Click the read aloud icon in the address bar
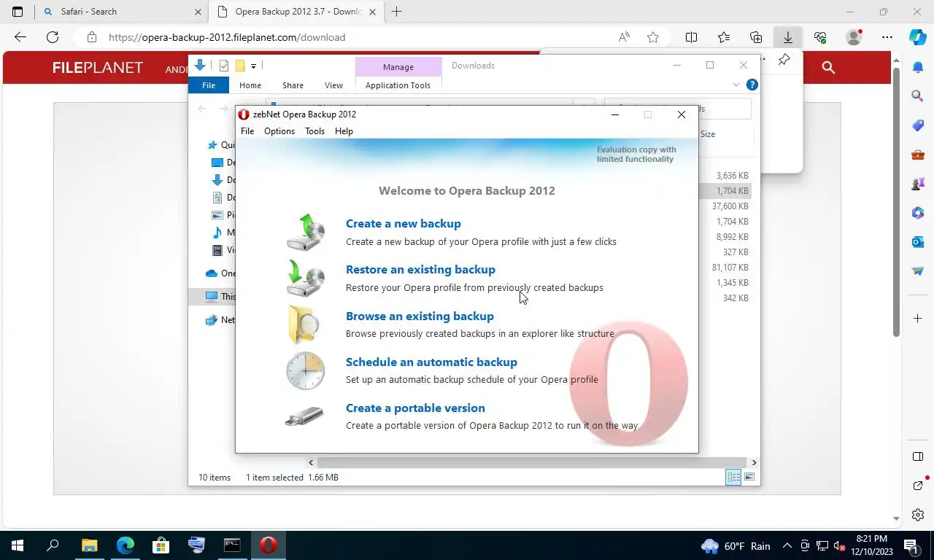The width and height of the screenshot is (934, 560). pyautogui.click(x=624, y=37)
